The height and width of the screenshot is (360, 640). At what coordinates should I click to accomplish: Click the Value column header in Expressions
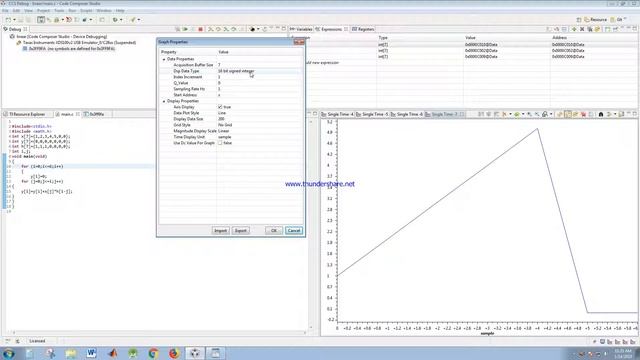[470, 38]
